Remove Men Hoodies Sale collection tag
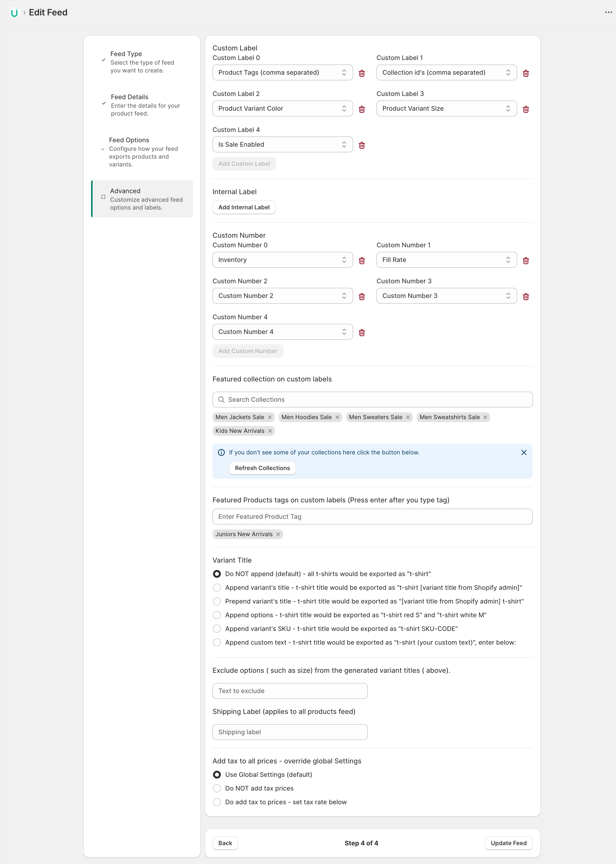The height and width of the screenshot is (864, 616). pyautogui.click(x=337, y=417)
